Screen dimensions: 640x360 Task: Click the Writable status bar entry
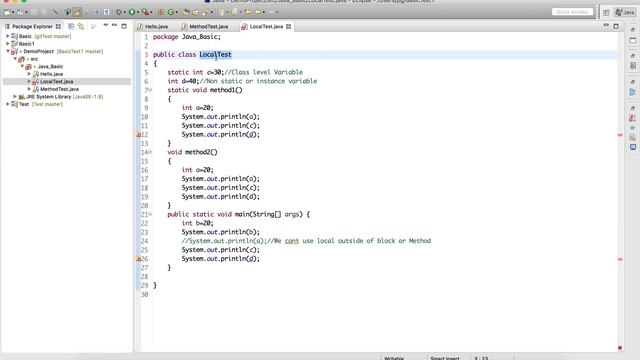394,358
